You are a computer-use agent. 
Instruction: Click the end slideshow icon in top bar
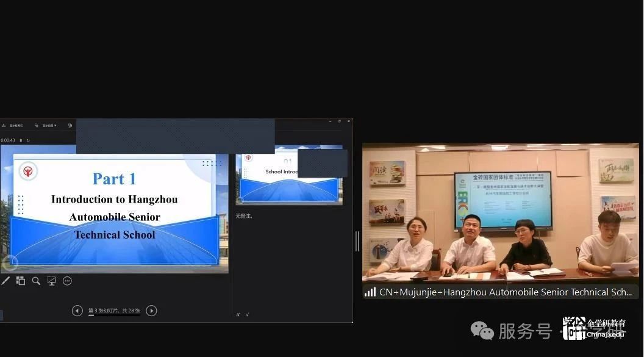coord(70,126)
